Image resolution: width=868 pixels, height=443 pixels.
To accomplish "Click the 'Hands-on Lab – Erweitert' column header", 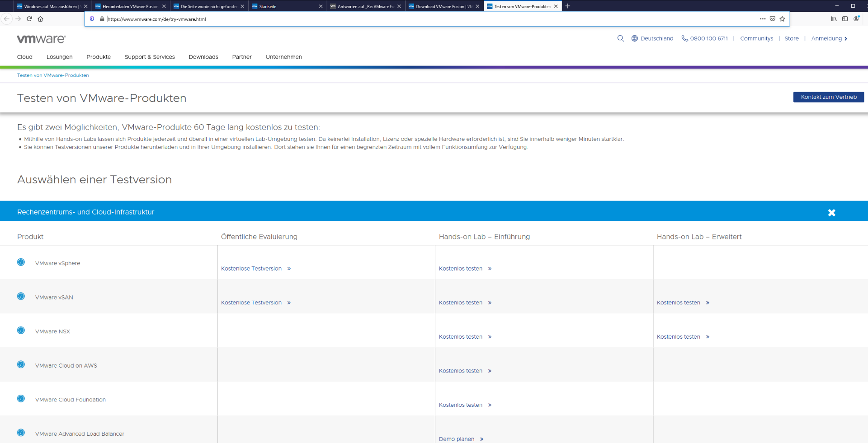I will [x=699, y=237].
